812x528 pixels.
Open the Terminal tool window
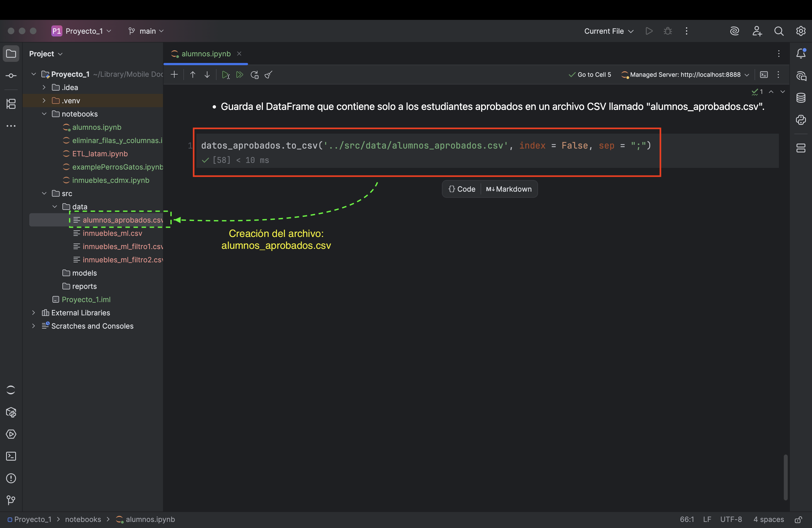[x=11, y=456]
